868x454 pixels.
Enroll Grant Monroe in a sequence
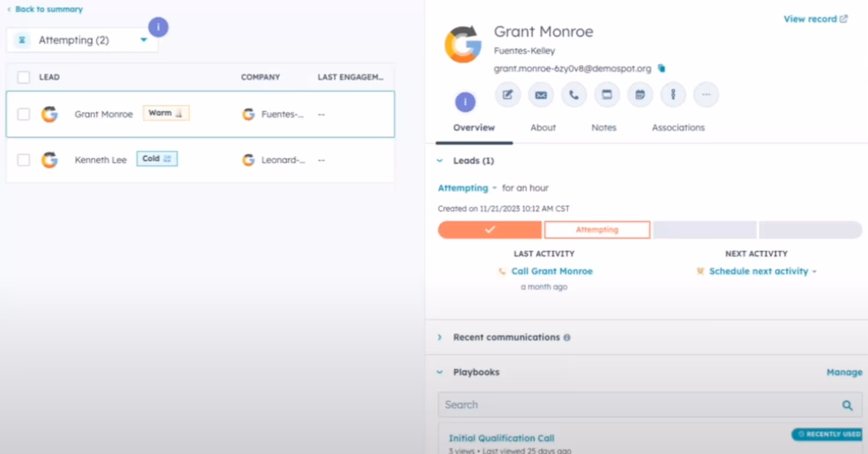673,95
